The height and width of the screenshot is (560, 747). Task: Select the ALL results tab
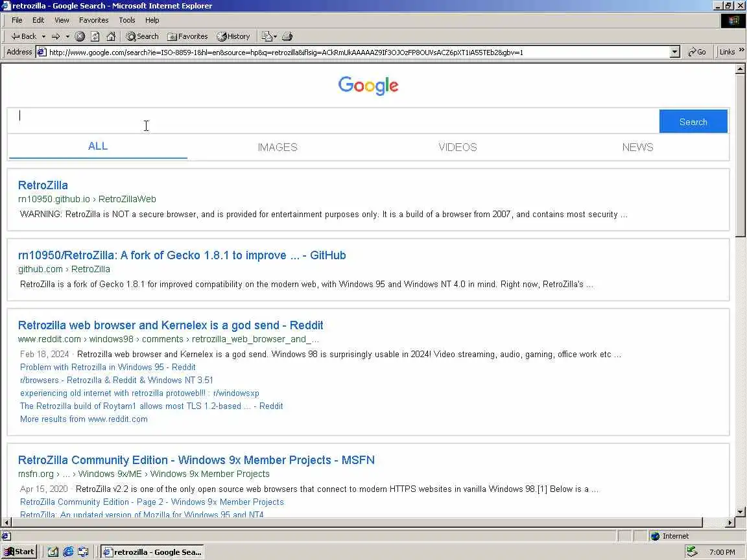point(98,146)
